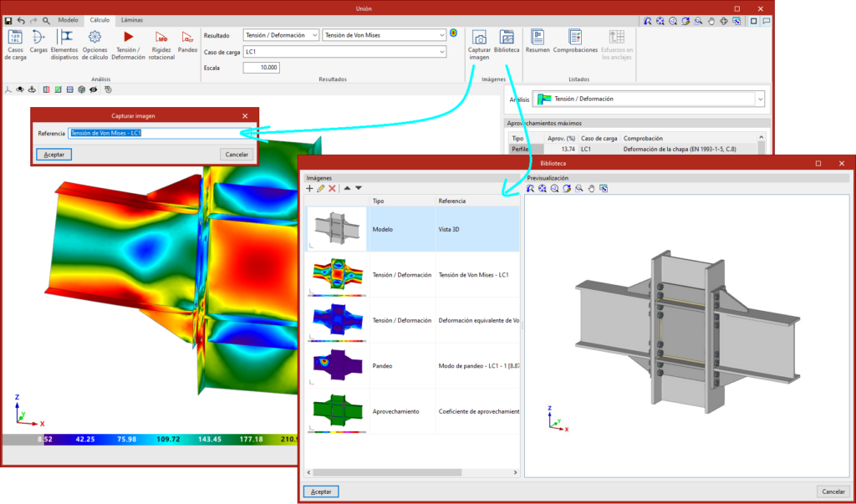The width and height of the screenshot is (856, 504).
Task: Switch to the Láminas tab
Action: click(x=131, y=20)
